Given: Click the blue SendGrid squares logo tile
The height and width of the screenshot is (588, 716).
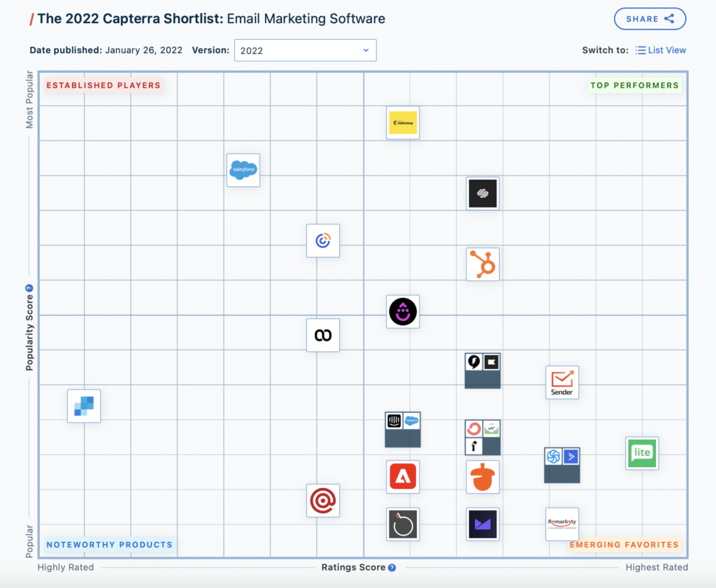Looking at the screenshot, I should coord(84,406).
